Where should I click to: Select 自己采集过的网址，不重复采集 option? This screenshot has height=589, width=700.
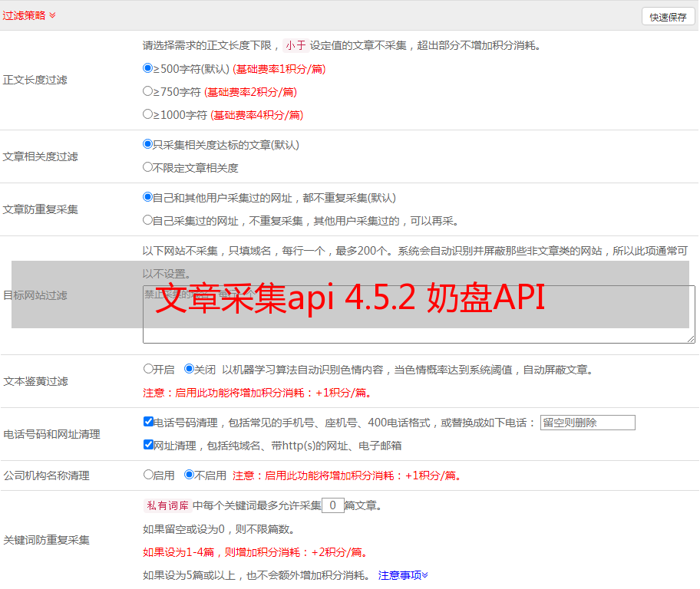pyautogui.click(x=148, y=220)
